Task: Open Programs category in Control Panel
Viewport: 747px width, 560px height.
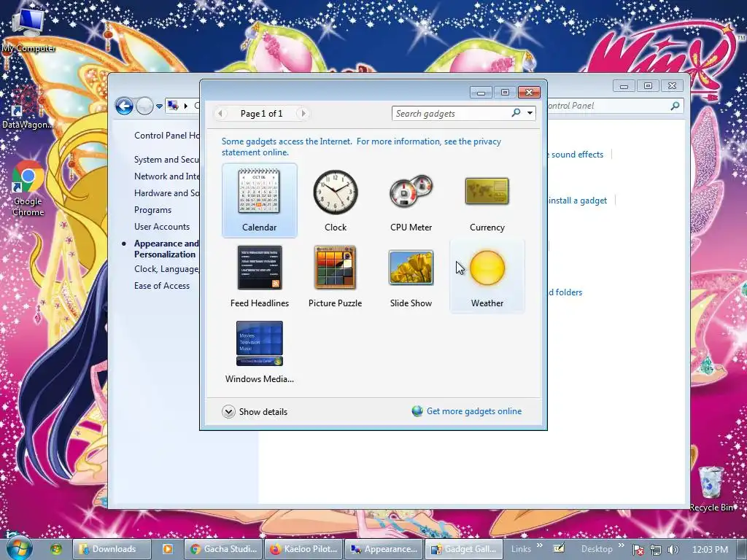Action: click(152, 210)
